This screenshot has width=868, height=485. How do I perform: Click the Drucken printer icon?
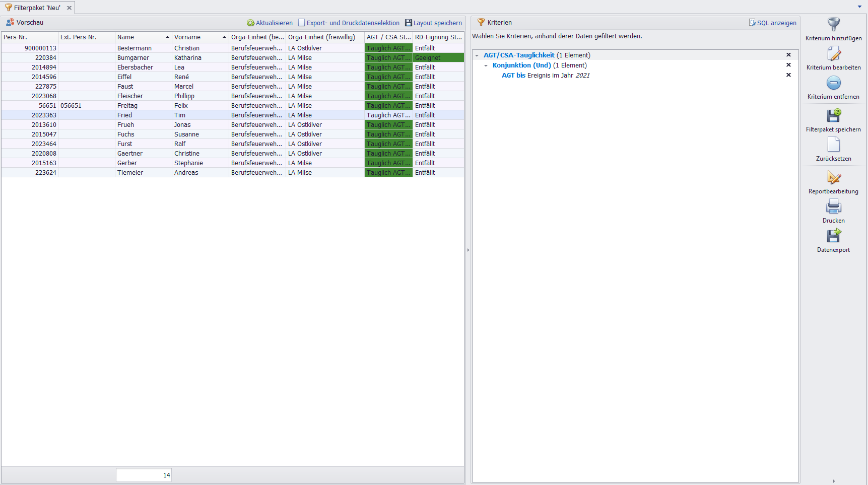(x=833, y=207)
